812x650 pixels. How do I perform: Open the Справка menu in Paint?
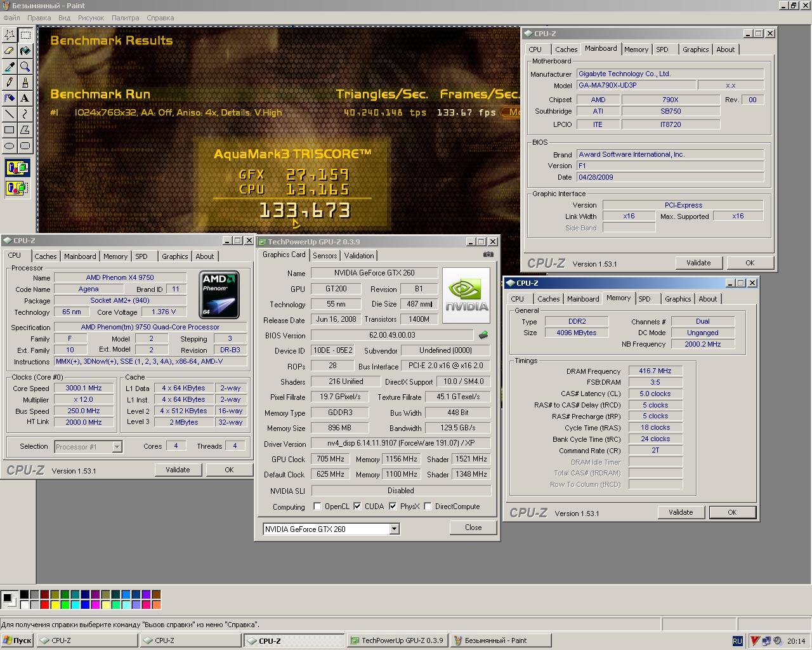[x=160, y=18]
